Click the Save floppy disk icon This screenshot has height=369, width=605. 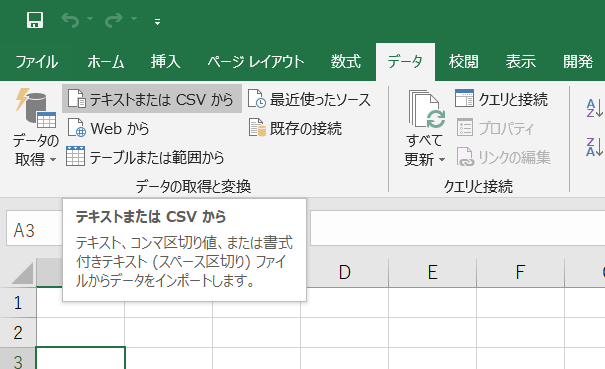coord(35,20)
